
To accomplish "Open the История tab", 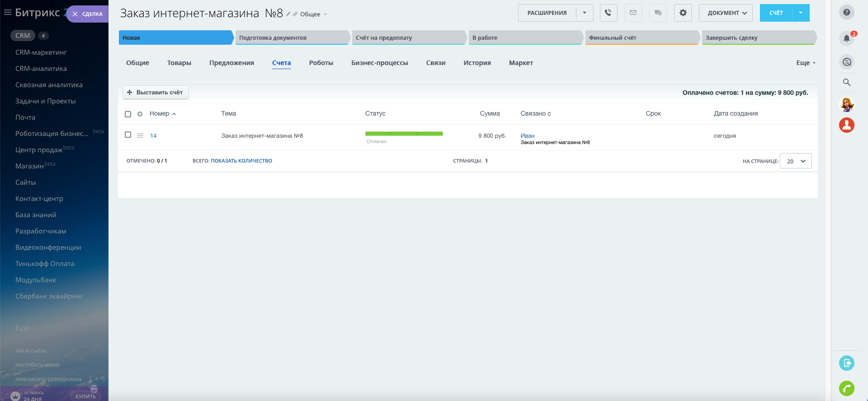I will 477,63.
